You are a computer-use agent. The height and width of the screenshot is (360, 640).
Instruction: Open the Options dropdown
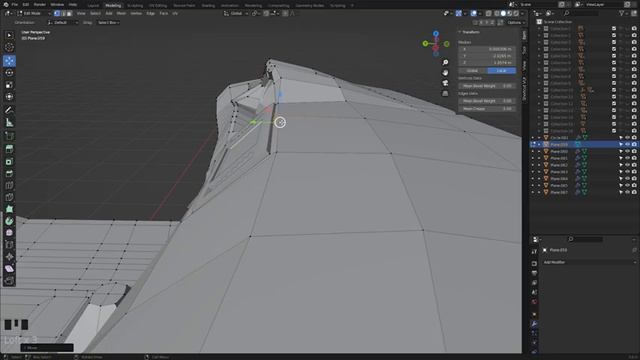tap(516, 22)
